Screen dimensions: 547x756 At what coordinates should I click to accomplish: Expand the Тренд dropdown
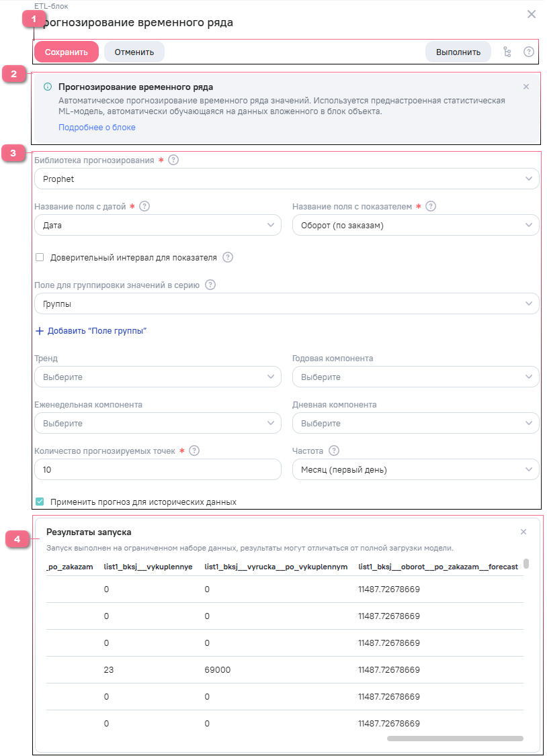click(157, 377)
